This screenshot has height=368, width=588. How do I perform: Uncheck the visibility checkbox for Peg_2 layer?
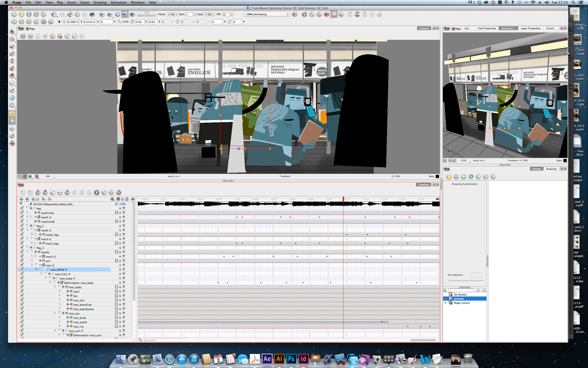coord(22,226)
